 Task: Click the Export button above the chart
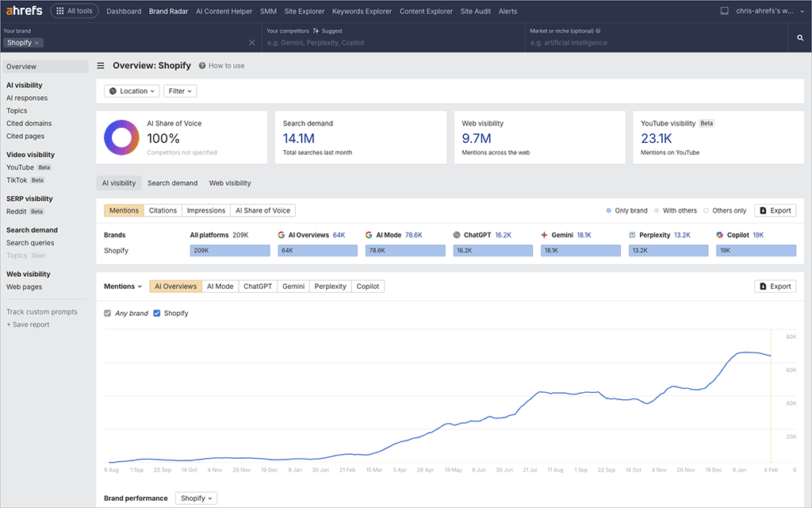click(x=775, y=286)
